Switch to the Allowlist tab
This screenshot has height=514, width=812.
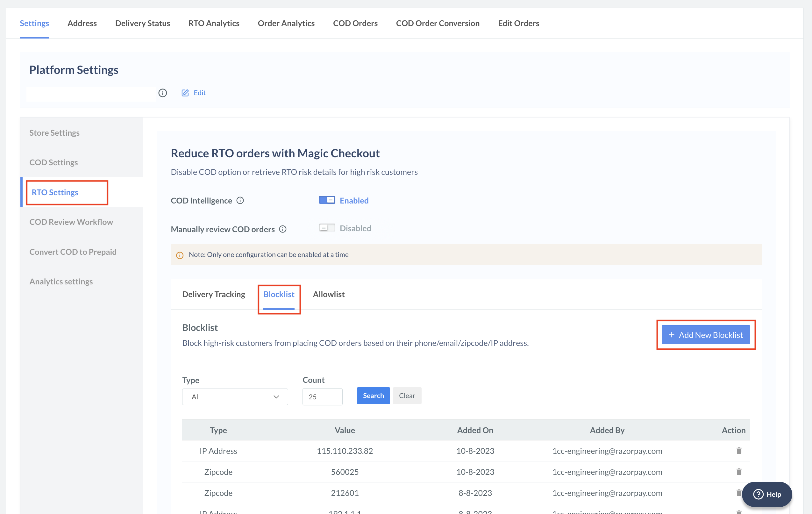329,293
